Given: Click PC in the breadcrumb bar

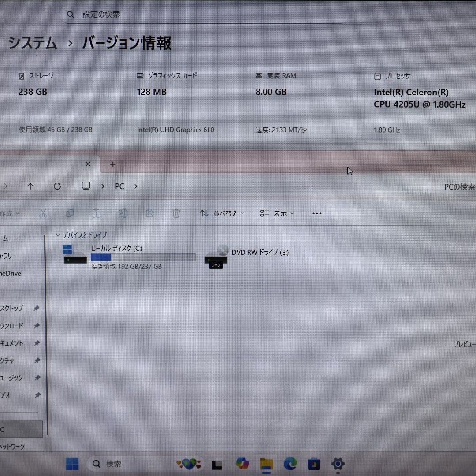Looking at the screenshot, I should 119,186.
